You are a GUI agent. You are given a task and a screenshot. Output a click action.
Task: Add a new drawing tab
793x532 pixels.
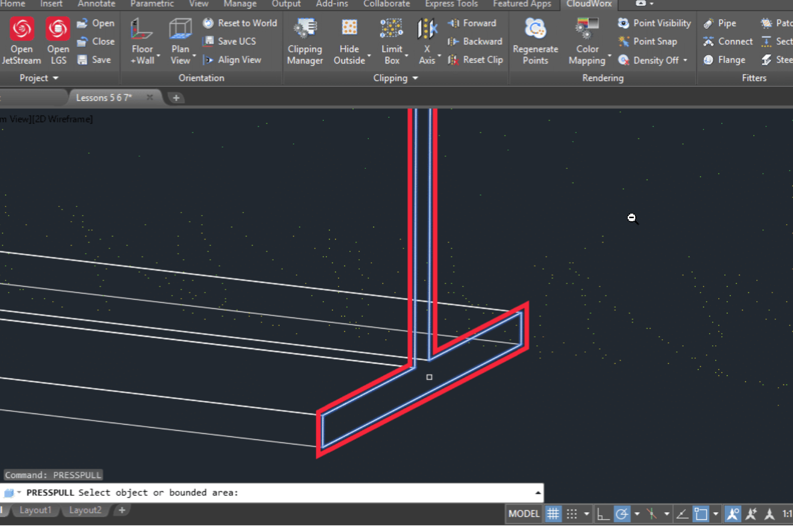pos(176,98)
